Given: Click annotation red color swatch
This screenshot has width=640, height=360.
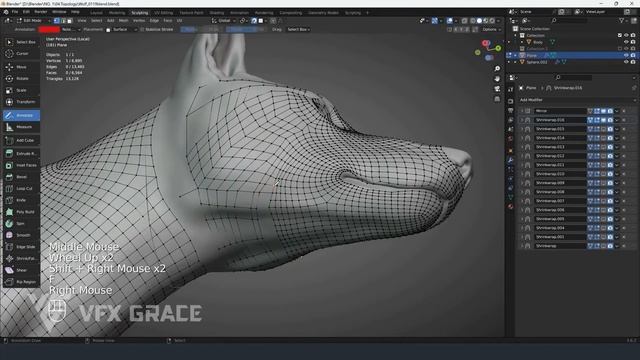Looking at the screenshot, I should pyautogui.click(x=49, y=29).
